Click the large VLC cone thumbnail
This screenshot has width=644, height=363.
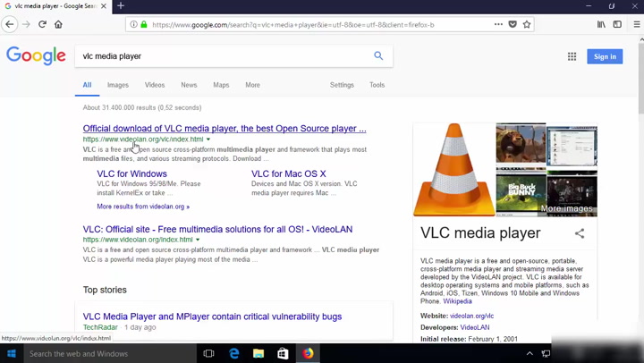(453, 170)
